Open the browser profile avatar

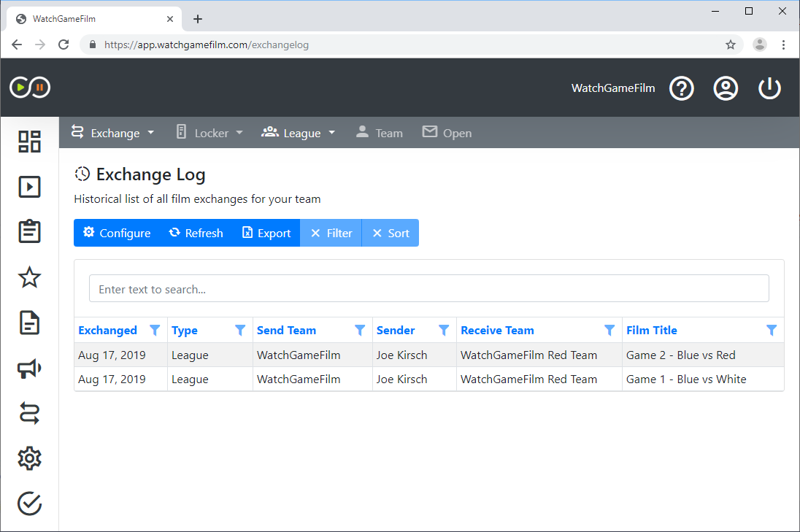[760, 45]
